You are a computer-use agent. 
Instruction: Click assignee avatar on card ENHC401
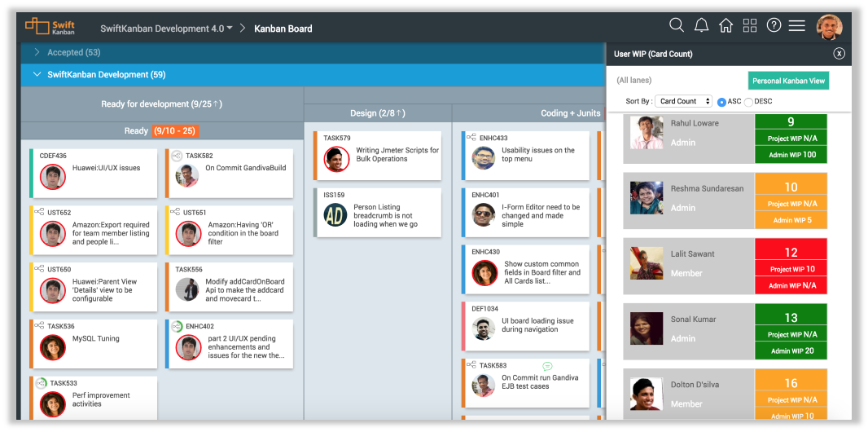click(484, 215)
